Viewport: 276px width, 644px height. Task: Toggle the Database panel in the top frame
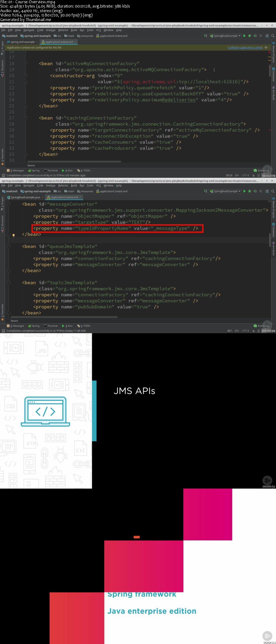pos(273,74)
